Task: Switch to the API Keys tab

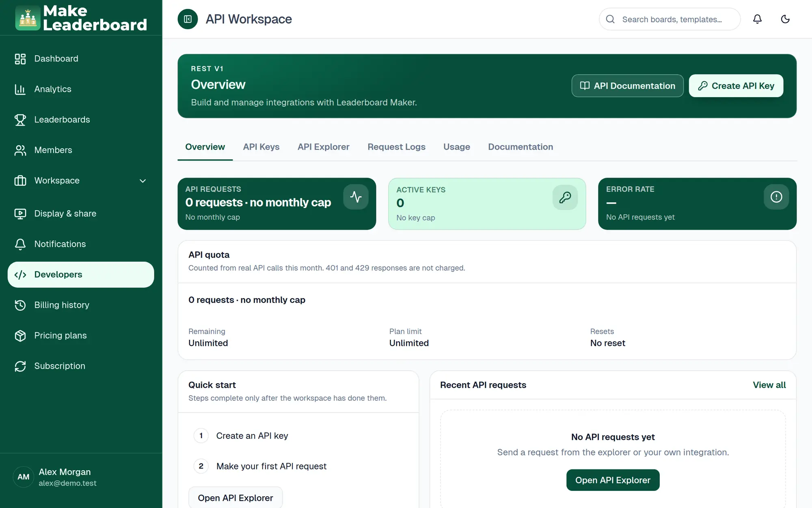Action: click(261, 147)
